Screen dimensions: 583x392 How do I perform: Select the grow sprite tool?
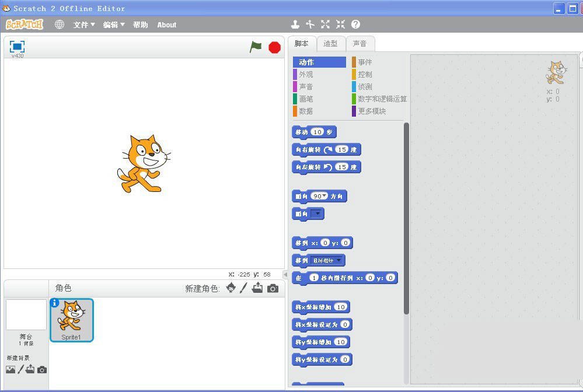coord(325,24)
